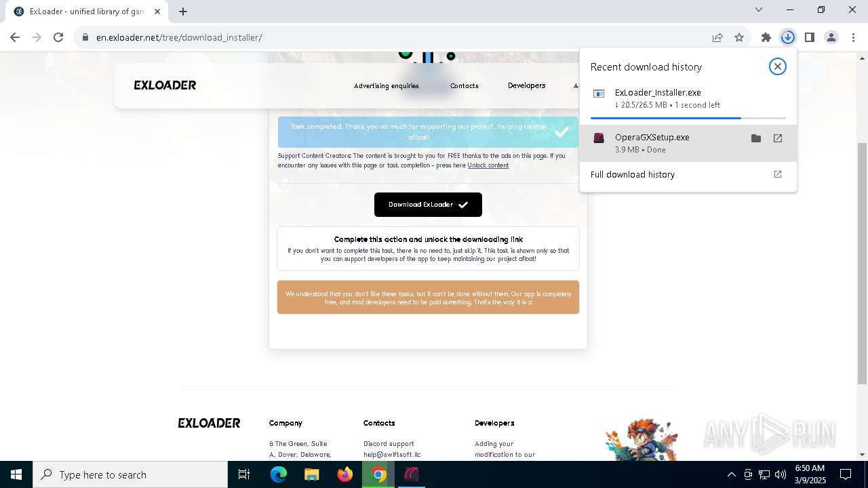Open Chrome extensions puzzle icon
This screenshot has width=868, height=488.
click(766, 37)
